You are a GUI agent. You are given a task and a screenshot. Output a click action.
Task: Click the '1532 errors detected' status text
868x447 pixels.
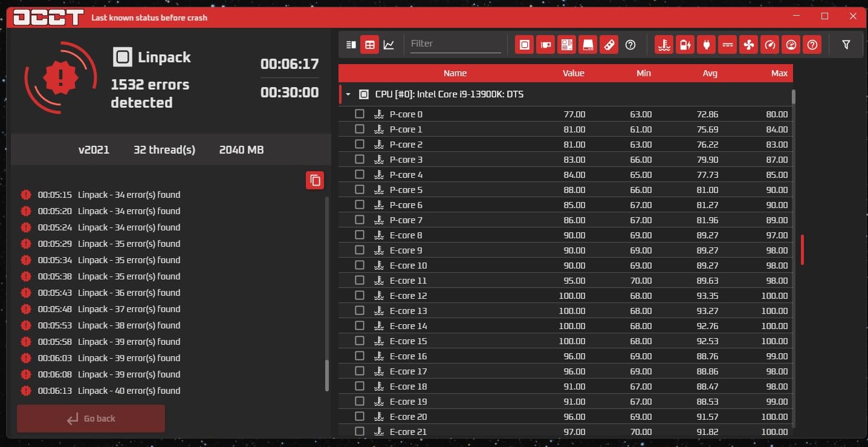coord(150,93)
